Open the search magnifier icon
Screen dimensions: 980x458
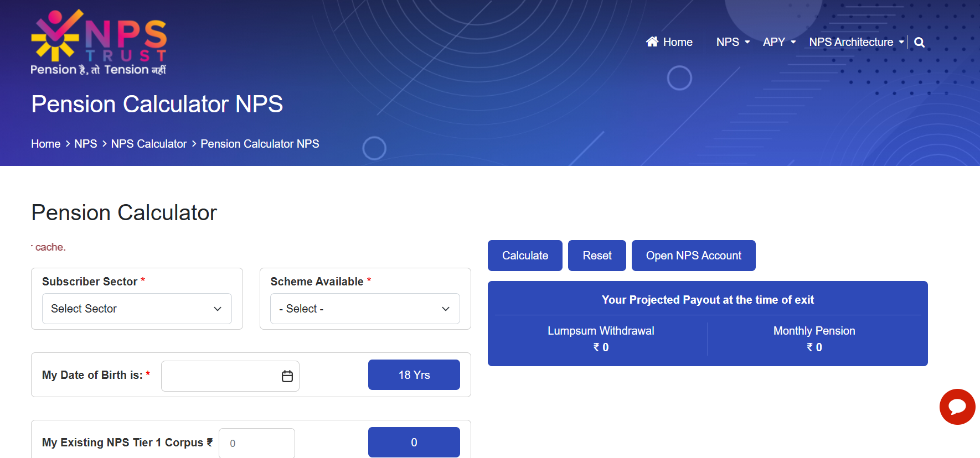click(919, 43)
